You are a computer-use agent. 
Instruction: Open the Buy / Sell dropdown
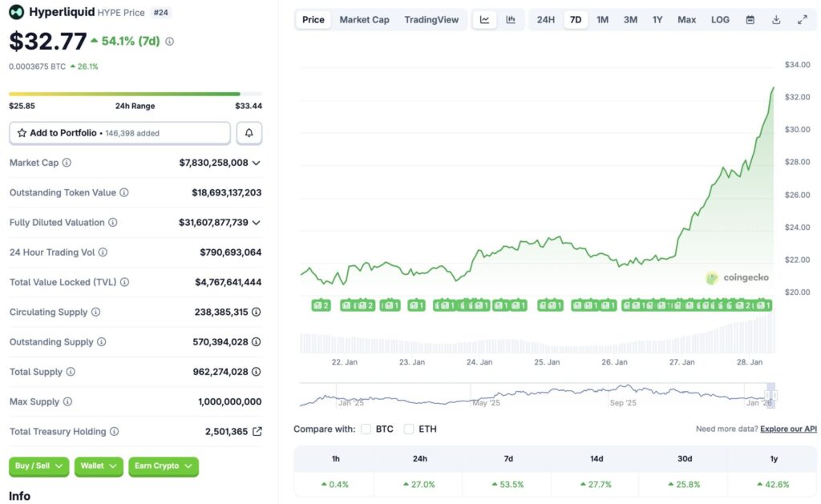click(38, 466)
